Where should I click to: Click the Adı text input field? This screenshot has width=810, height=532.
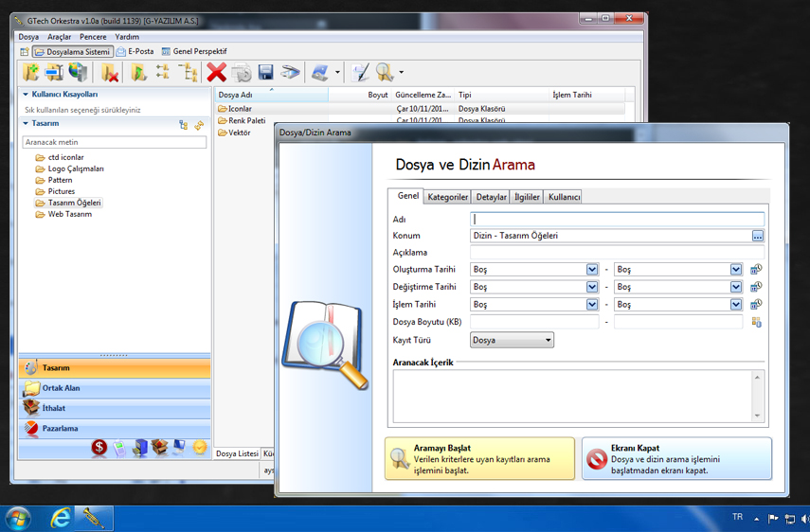617,219
